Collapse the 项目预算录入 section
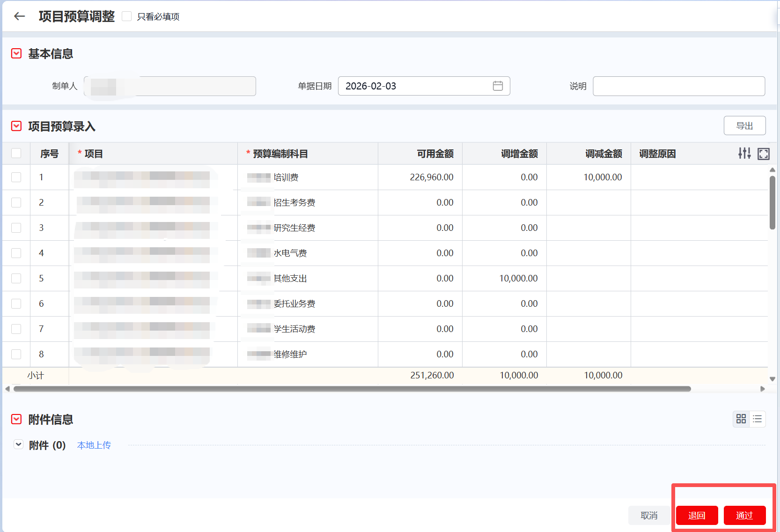780x532 pixels. 16,126
